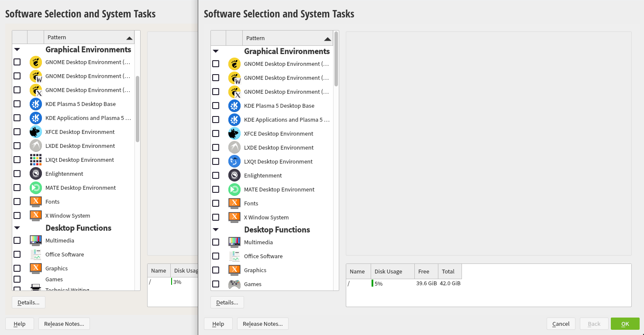Viewport: 644px width, 335px height.
Task: Tick the Games checkbox in the right dialog
Action: click(216, 284)
